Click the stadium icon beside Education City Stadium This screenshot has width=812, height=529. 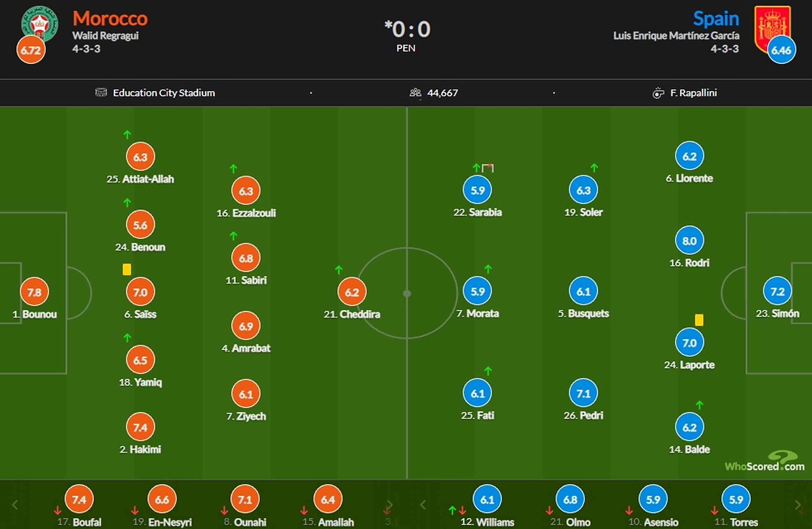[x=101, y=92]
